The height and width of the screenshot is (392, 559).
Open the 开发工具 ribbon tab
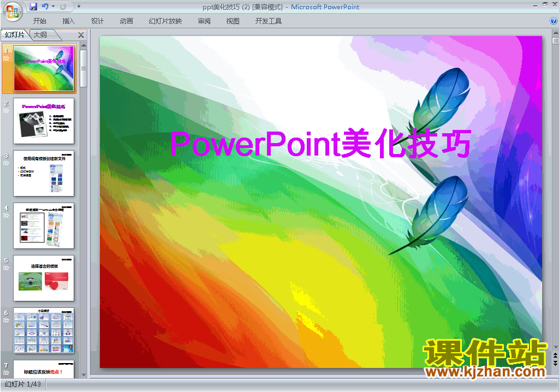tap(269, 21)
